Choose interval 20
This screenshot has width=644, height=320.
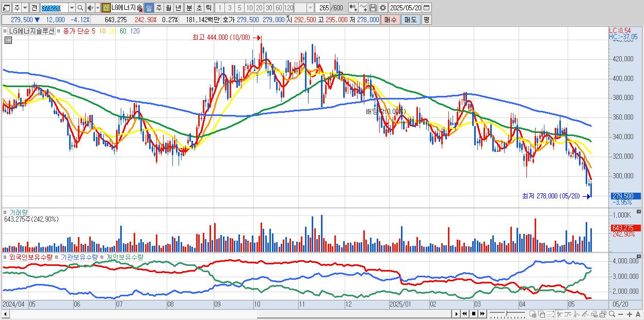[x=259, y=8]
